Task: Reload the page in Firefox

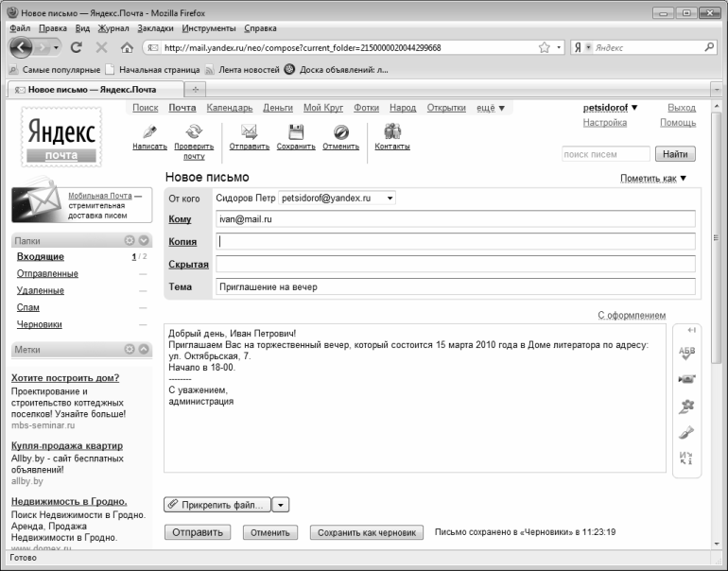Action: (x=77, y=47)
